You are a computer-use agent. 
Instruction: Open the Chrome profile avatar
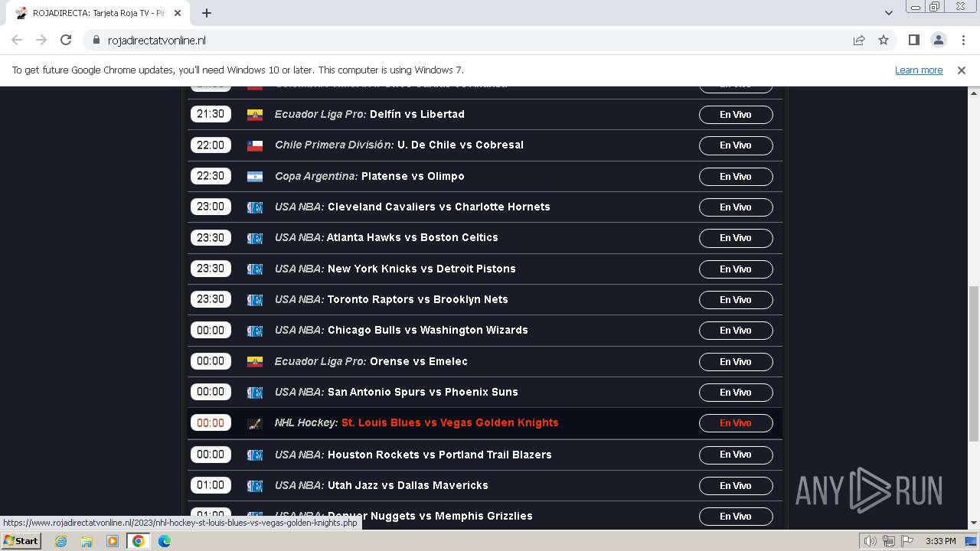pyautogui.click(x=938, y=40)
